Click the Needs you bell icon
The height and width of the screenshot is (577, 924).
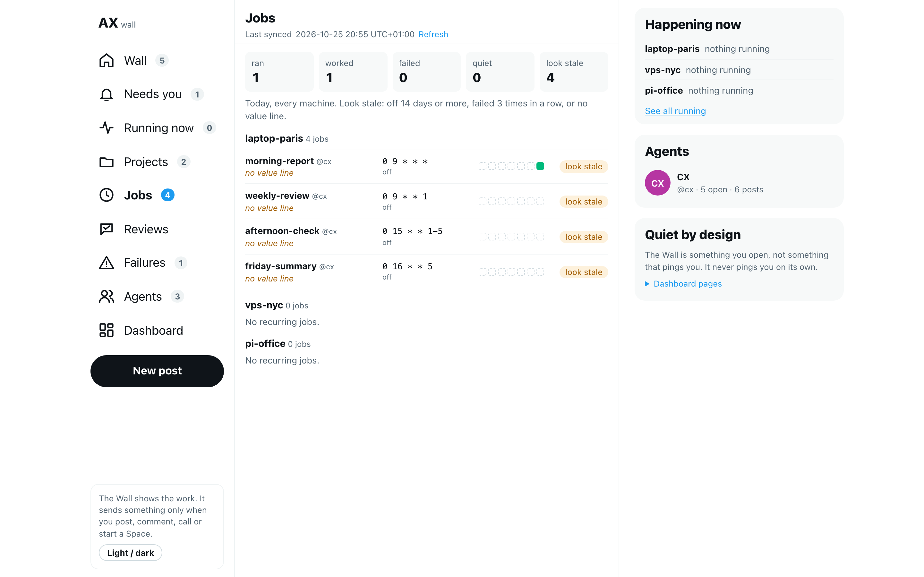click(107, 94)
